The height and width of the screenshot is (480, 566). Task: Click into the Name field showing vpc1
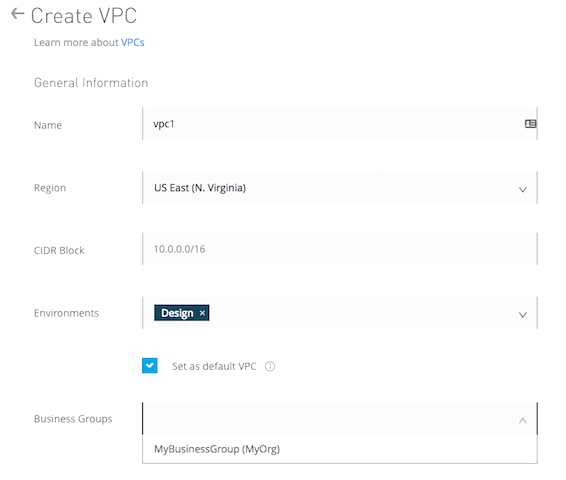pos(340,123)
